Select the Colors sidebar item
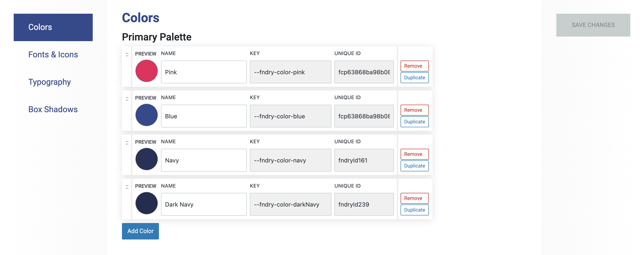Viewport: 644px width, 255px height. pos(53,27)
